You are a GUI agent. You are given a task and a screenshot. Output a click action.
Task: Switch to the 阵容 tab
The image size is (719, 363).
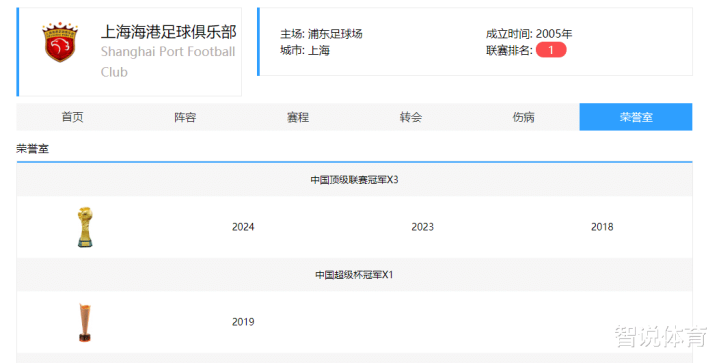[185, 117]
